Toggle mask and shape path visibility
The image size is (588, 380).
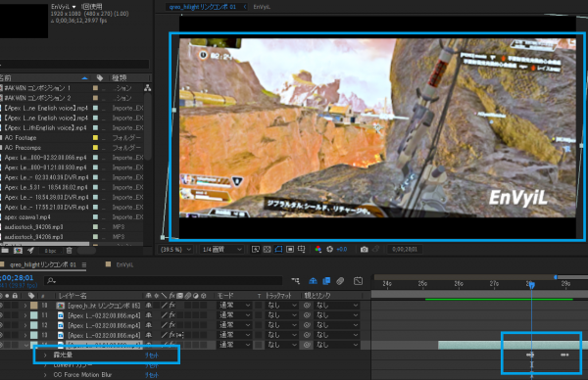[x=278, y=249]
